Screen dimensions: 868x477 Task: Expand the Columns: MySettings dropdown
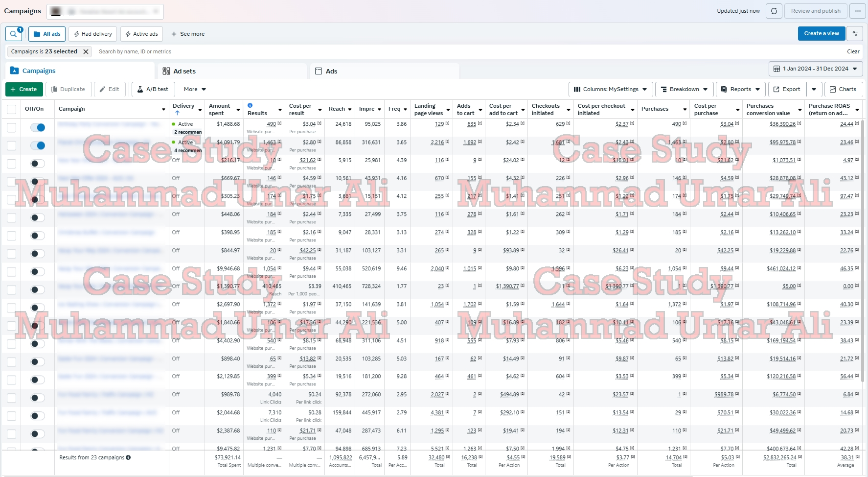pyautogui.click(x=610, y=89)
